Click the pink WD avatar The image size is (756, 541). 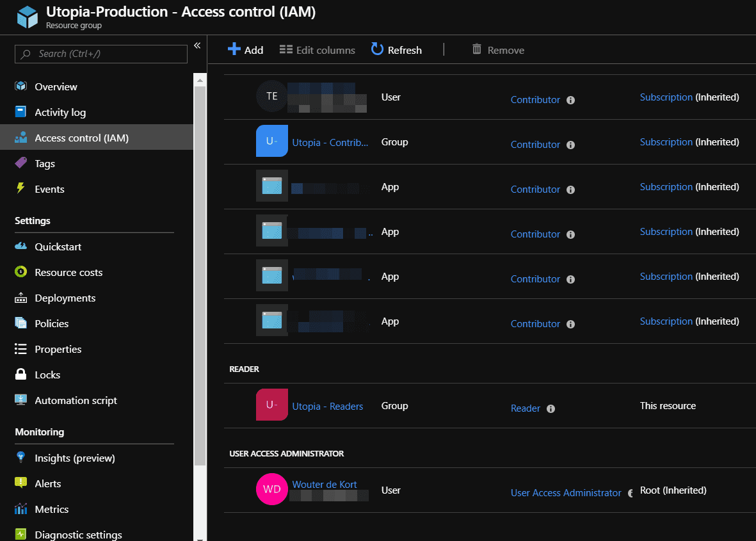click(272, 489)
